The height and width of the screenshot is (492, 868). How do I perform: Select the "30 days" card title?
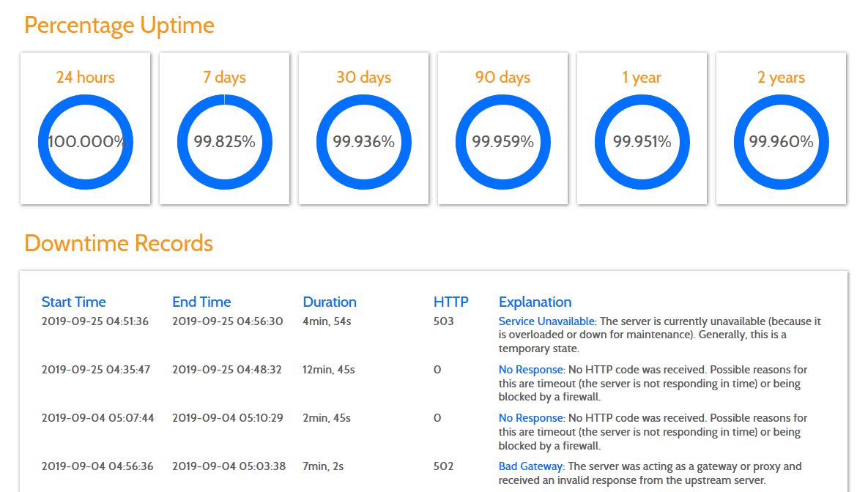pos(364,77)
